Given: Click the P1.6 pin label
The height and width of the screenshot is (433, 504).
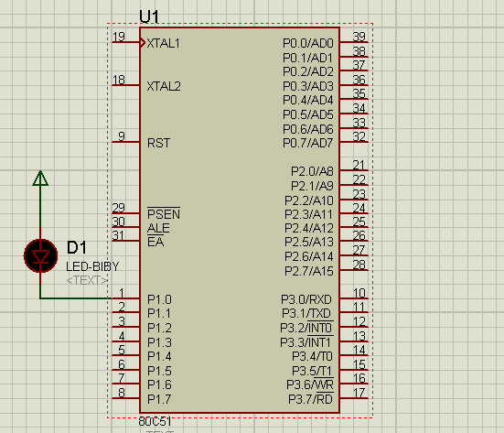Looking at the screenshot, I should point(159,384).
